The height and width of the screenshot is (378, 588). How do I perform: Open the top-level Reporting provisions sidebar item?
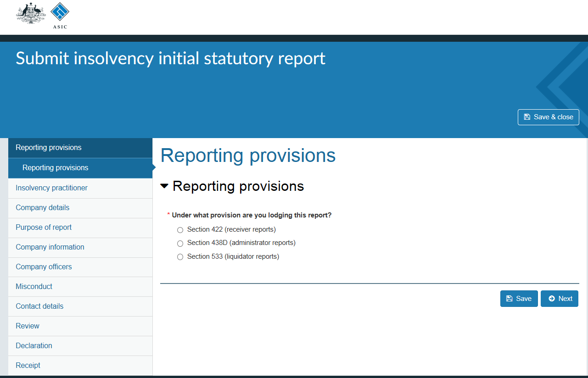click(80, 148)
